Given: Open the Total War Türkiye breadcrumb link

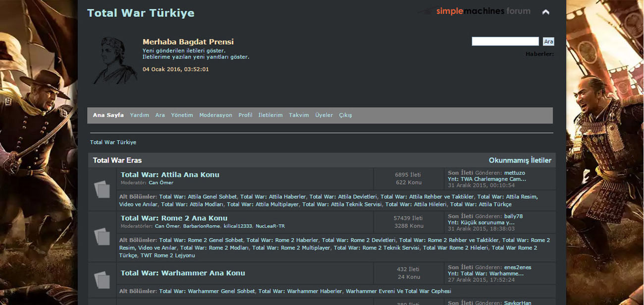Looking at the screenshot, I should coord(113,142).
